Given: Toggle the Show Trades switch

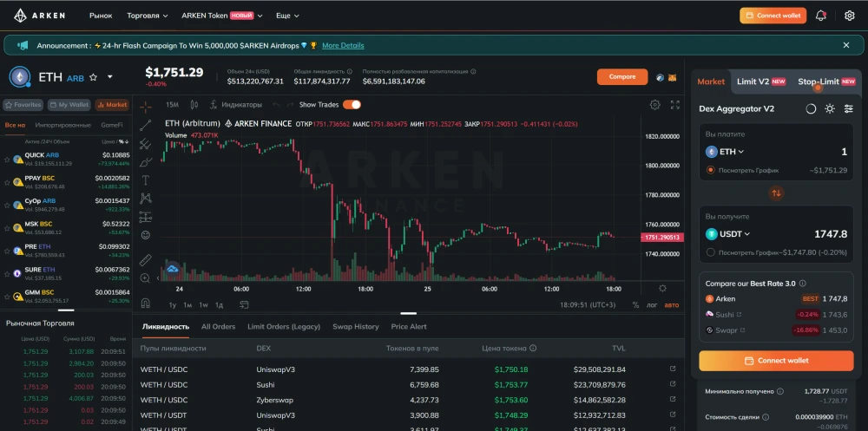Looking at the screenshot, I should (352, 105).
